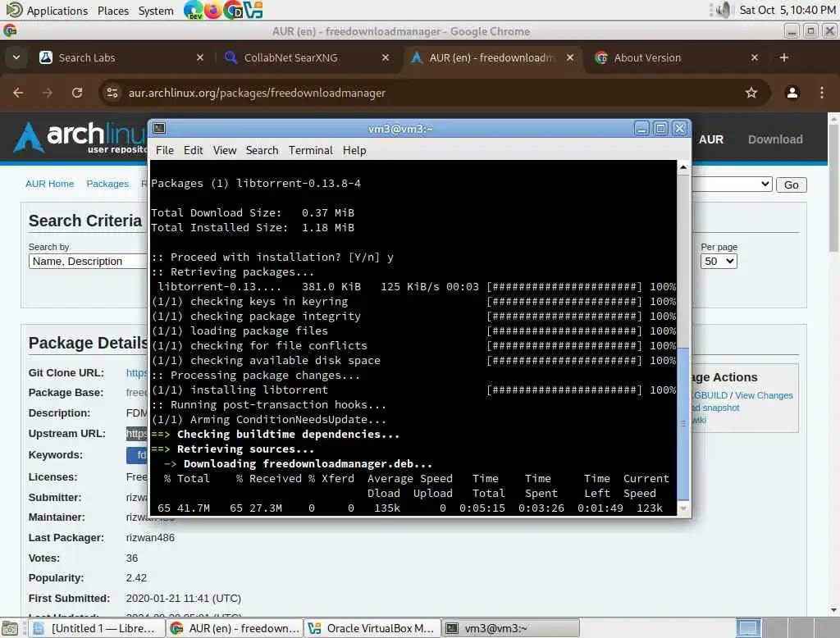Open Packages link in AUR navigation
The image size is (840, 638).
pos(107,184)
